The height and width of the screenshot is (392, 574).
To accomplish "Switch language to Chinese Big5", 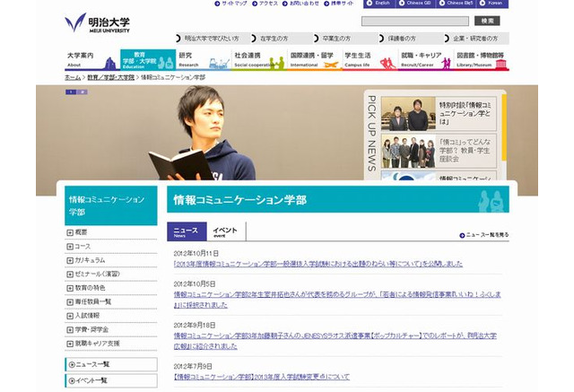I will tap(457, 3).
